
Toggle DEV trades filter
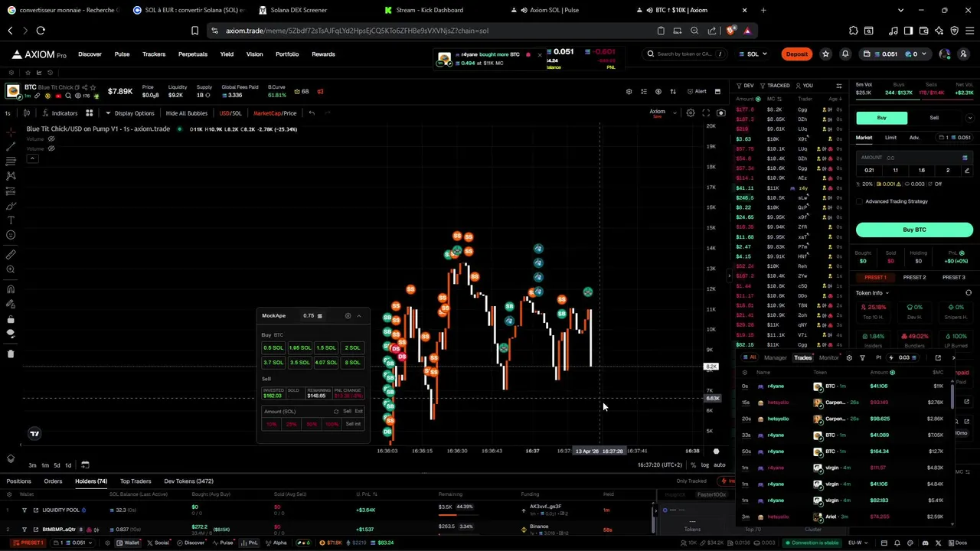pyautogui.click(x=745, y=86)
